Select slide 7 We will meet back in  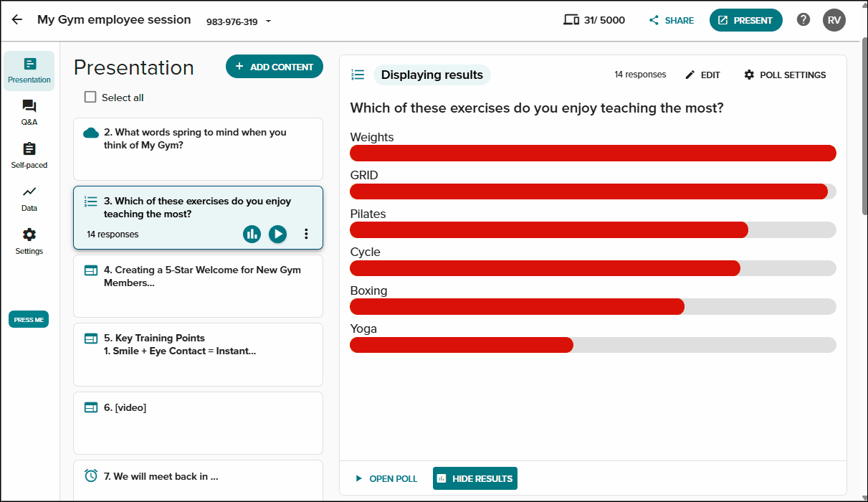click(198, 480)
